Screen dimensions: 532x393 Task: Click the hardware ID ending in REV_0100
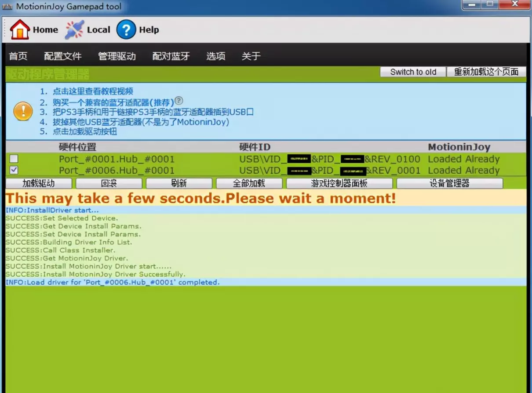330,159
